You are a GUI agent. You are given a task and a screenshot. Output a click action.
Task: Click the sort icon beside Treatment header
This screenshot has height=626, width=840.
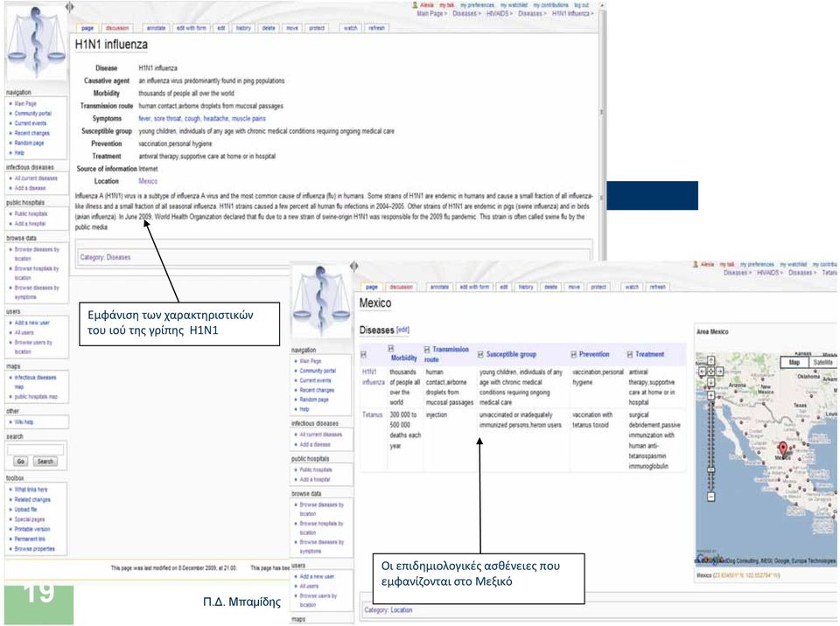pos(630,354)
